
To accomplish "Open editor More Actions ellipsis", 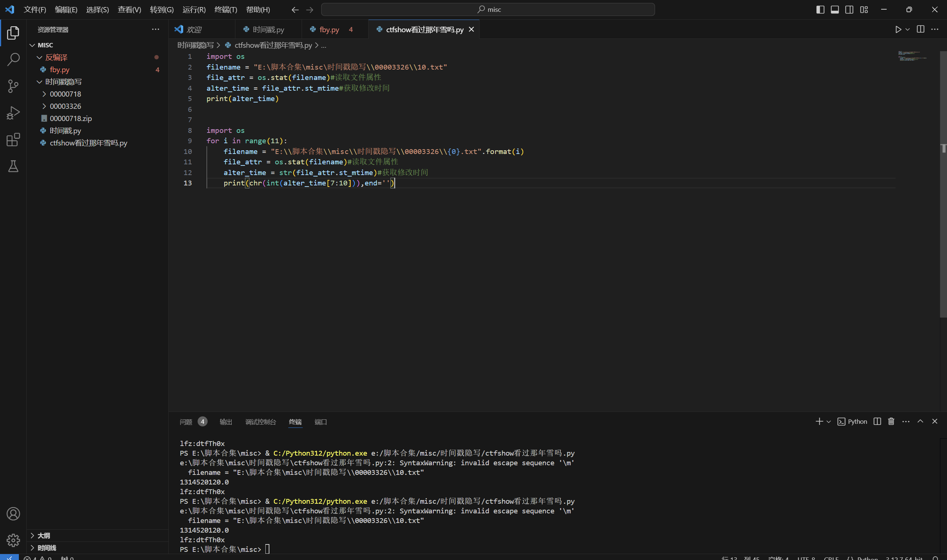I will pos(935,30).
